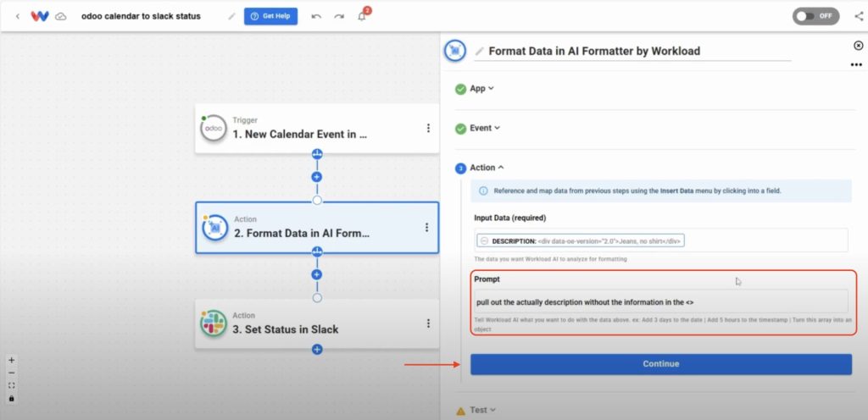
Task: Click the branch icon below trigger step
Action: tap(317, 153)
